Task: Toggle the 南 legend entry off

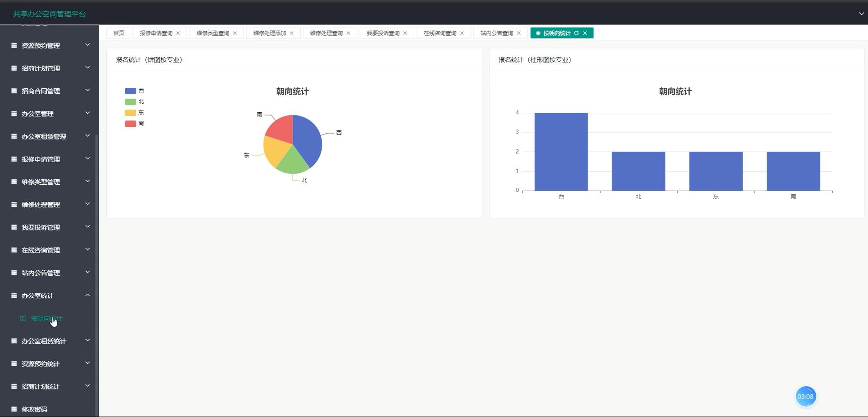Action: coord(134,124)
